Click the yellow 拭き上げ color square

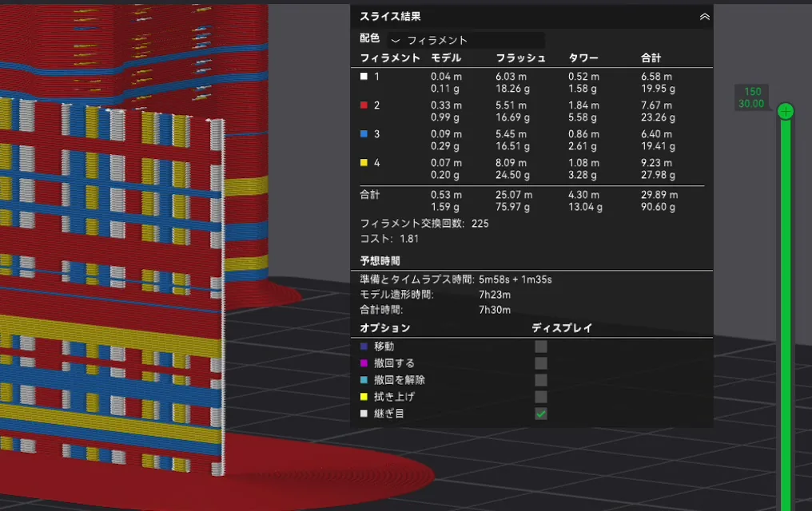point(364,397)
